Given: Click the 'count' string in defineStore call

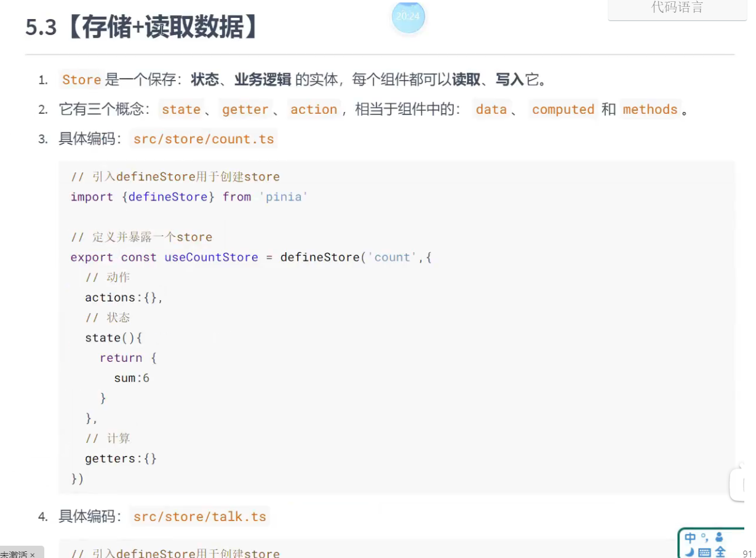Looking at the screenshot, I should point(392,257).
